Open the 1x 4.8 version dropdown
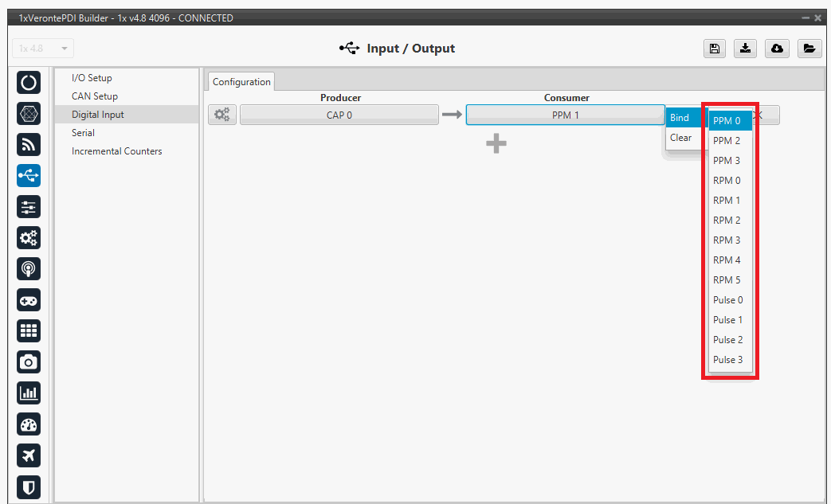The width and height of the screenshot is (831, 504). (43, 49)
